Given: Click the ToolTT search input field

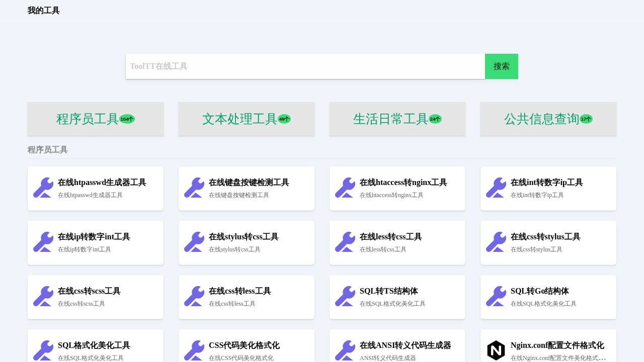Looking at the screenshot, I should tap(305, 66).
